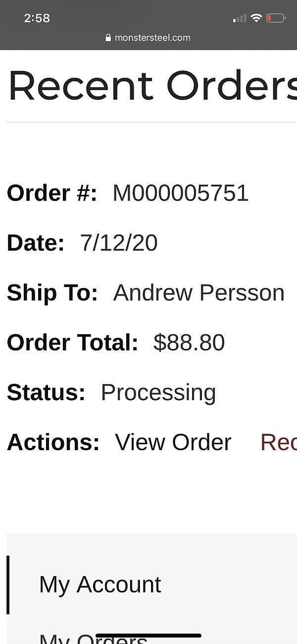Open the View Order link

click(x=173, y=442)
